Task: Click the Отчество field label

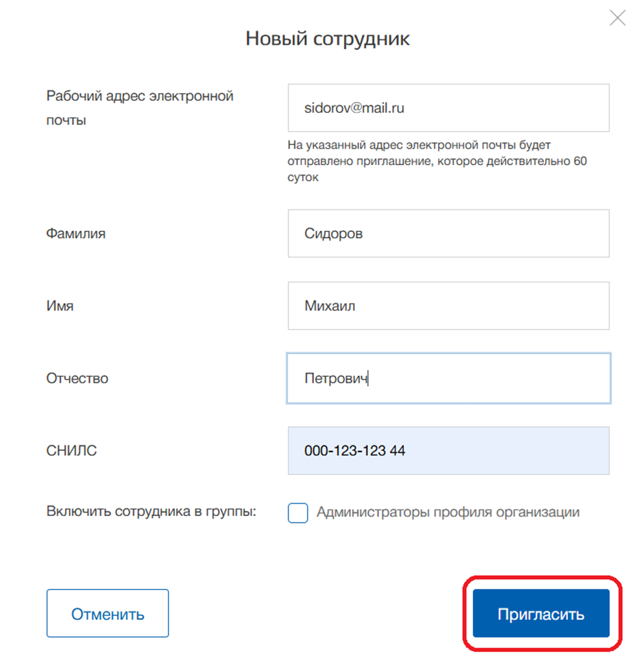Action: 77,378
